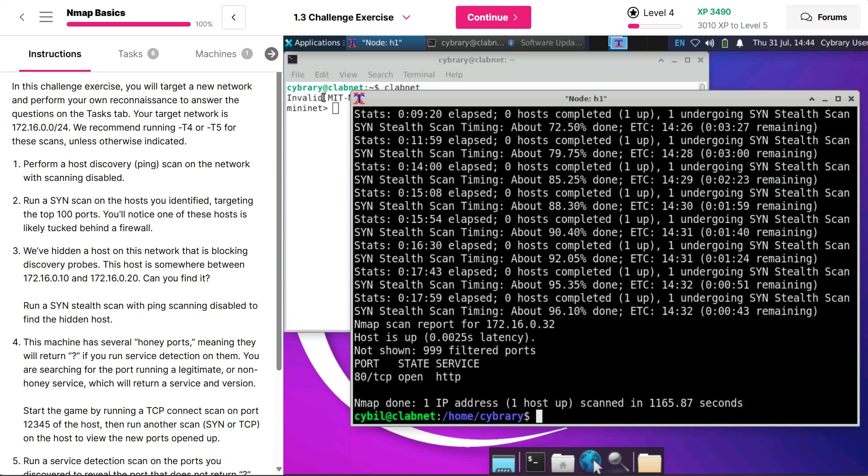The width and height of the screenshot is (868, 476).
Task: Open the application finder magnifier icon in the dock
Action: 618,462
